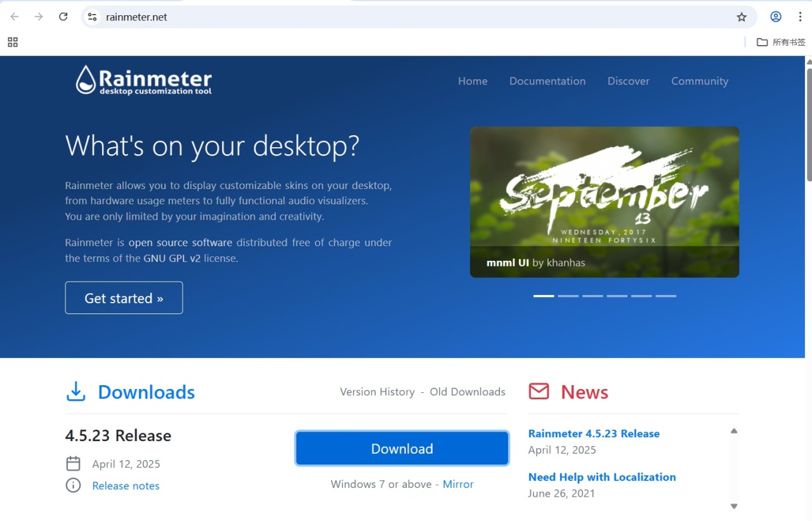Click the blue Download button
This screenshot has height=521, width=812.
402,449
